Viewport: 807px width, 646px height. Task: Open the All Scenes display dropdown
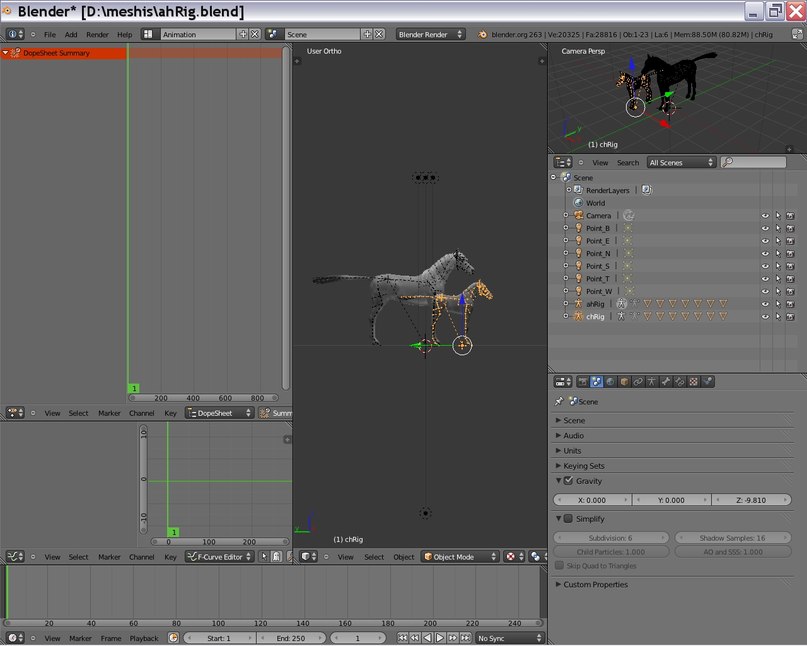(681, 162)
